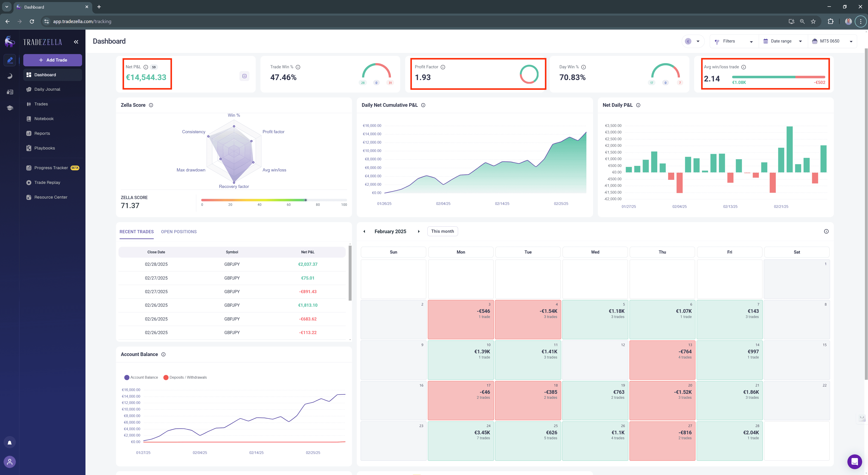This screenshot has height=475, width=868.
Task: Click the Trade Win % info icon
Action: pos(298,67)
